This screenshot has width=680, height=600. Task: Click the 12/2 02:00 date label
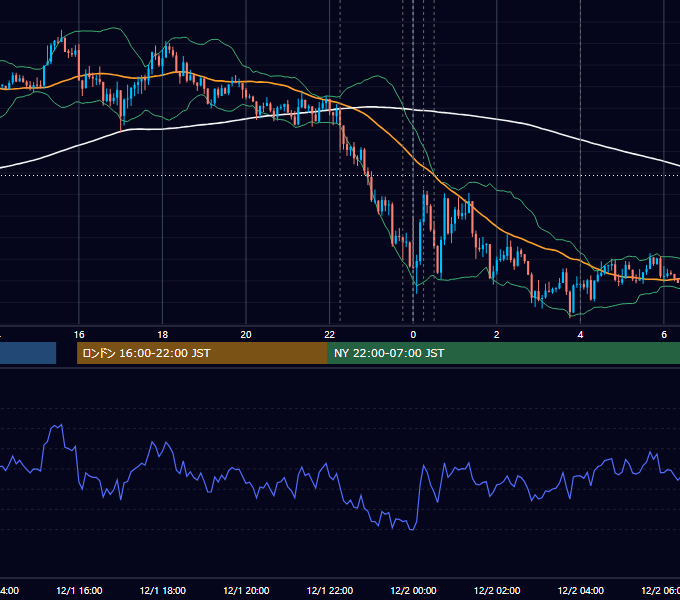click(x=497, y=590)
